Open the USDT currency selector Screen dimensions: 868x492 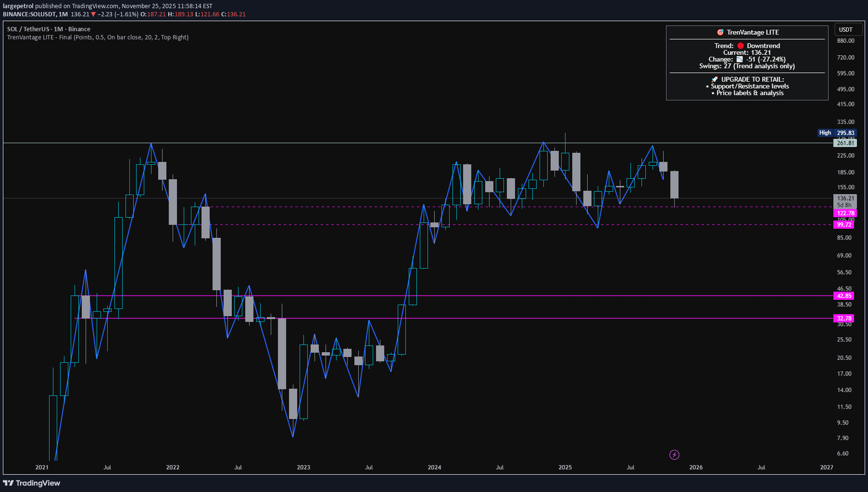(845, 29)
